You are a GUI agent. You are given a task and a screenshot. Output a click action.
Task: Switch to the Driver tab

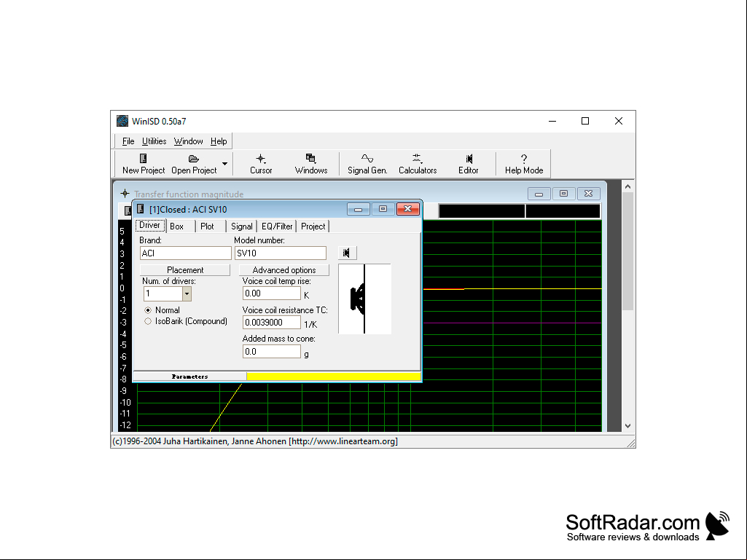149,225
